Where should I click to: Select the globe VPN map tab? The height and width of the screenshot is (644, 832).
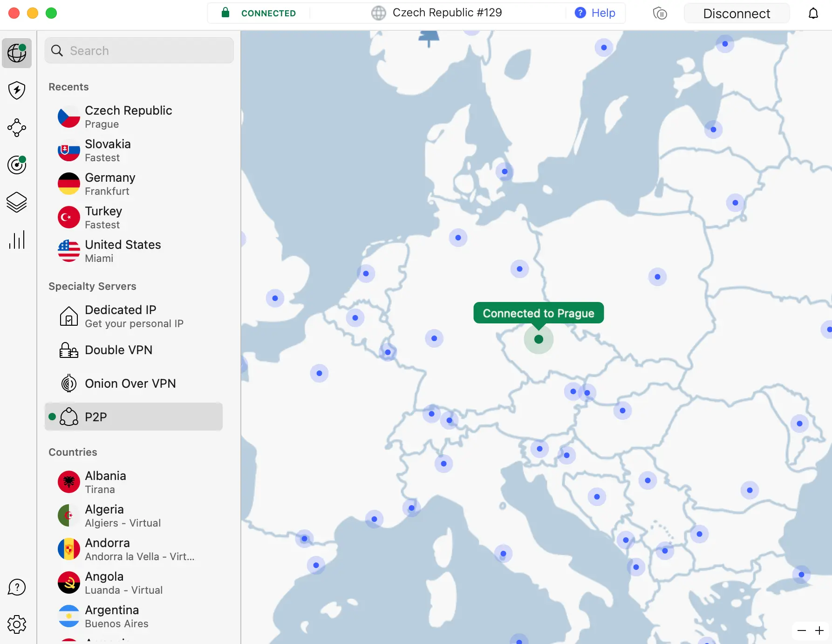point(17,53)
